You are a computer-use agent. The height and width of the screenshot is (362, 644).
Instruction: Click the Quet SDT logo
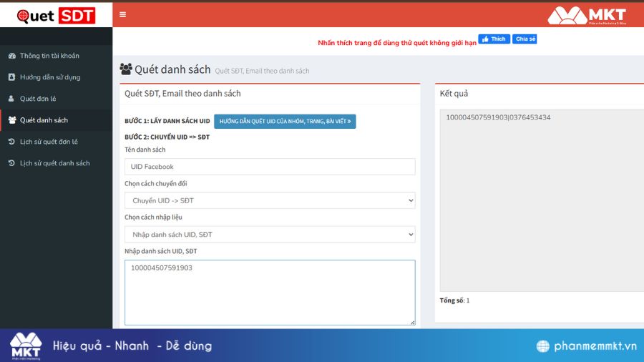56,16
